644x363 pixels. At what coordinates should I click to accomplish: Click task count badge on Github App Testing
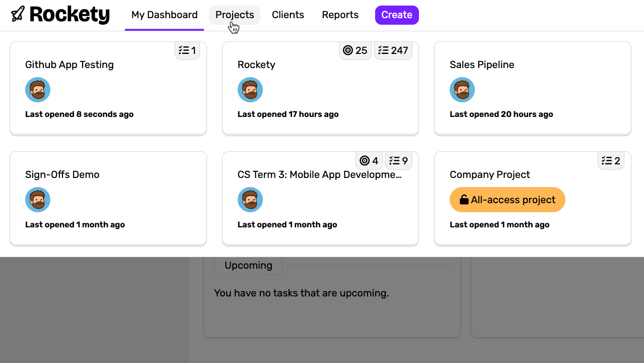[187, 50]
